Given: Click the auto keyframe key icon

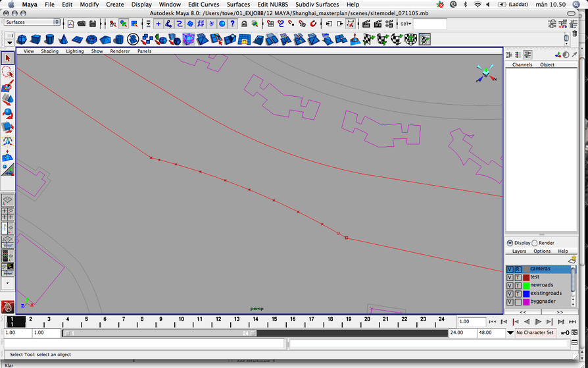Looking at the screenshot, I should [565, 332].
